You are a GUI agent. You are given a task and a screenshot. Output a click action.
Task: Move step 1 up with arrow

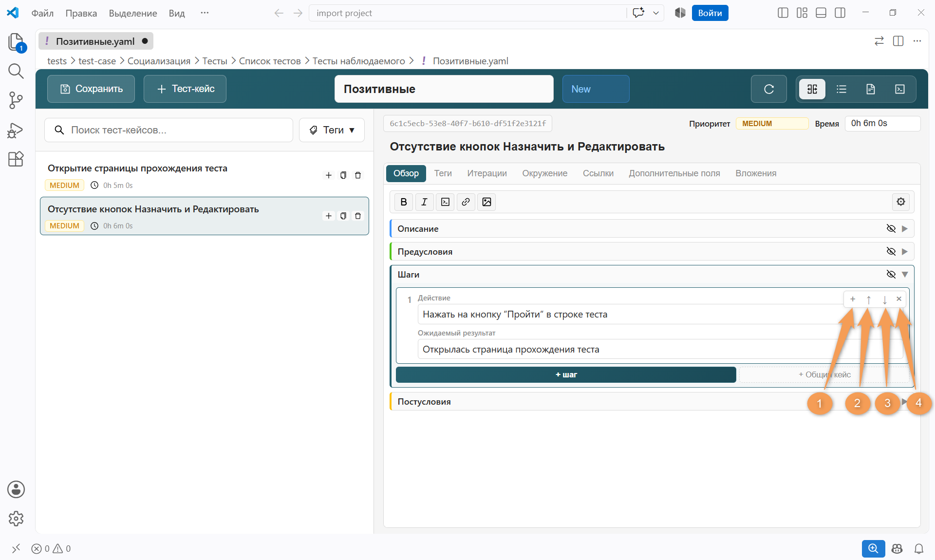(x=869, y=299)
